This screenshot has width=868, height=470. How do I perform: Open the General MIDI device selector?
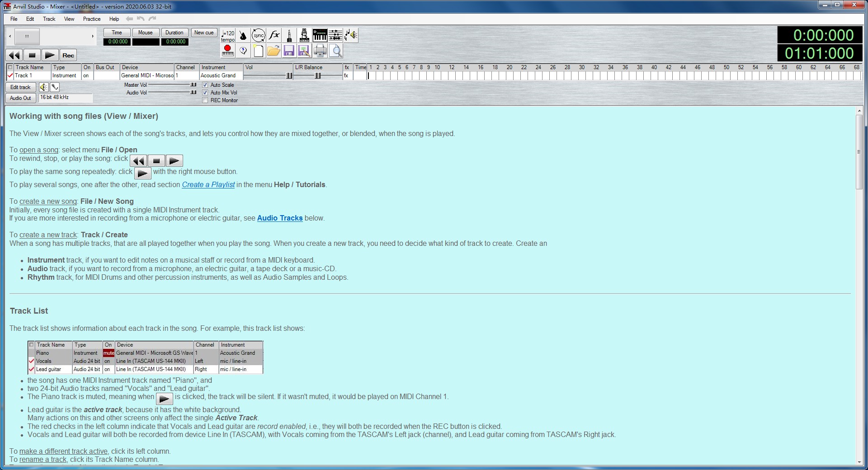click(147, 76)
